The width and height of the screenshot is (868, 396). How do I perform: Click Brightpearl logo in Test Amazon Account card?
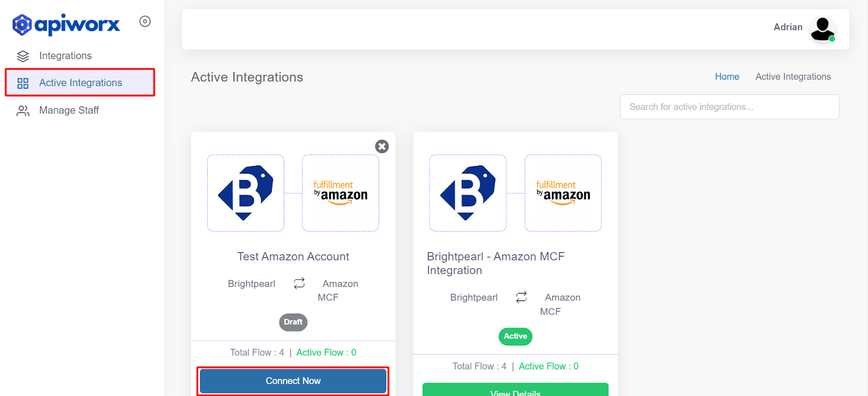[x=246, y=193]
